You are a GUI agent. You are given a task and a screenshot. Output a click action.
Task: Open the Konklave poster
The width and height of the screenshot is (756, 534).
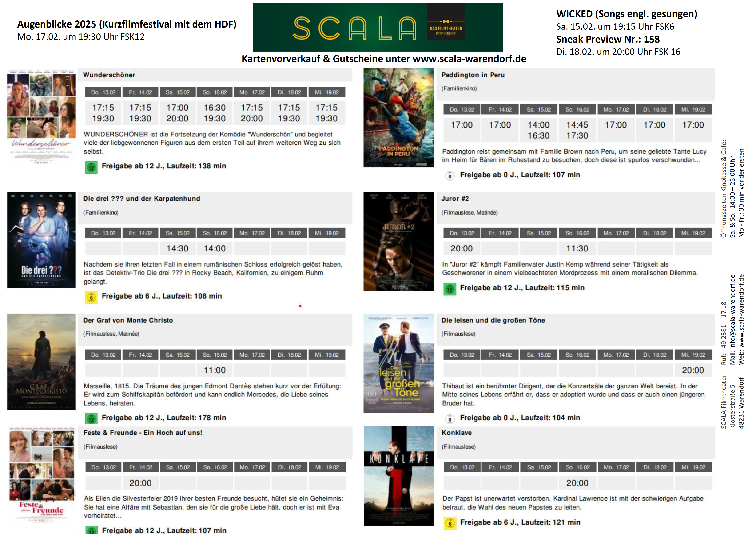399,476
